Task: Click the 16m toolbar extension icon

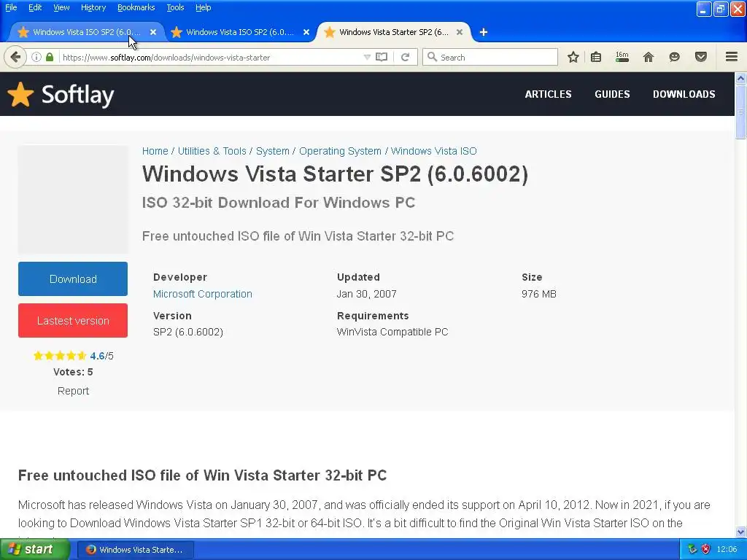Action: click(x=622, y=57)
